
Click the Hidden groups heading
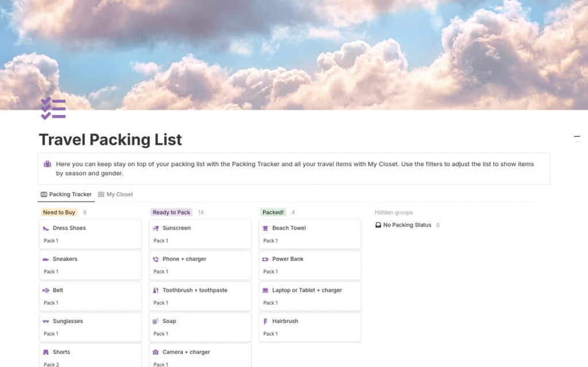[394, 213]
